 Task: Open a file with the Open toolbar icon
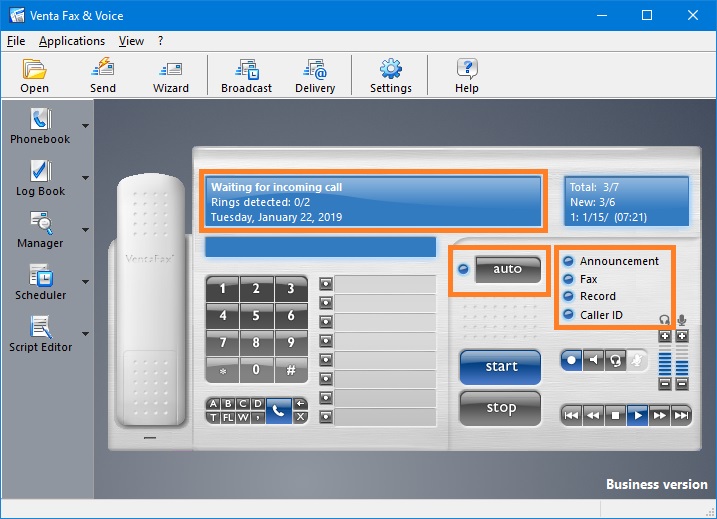[34, 75]
